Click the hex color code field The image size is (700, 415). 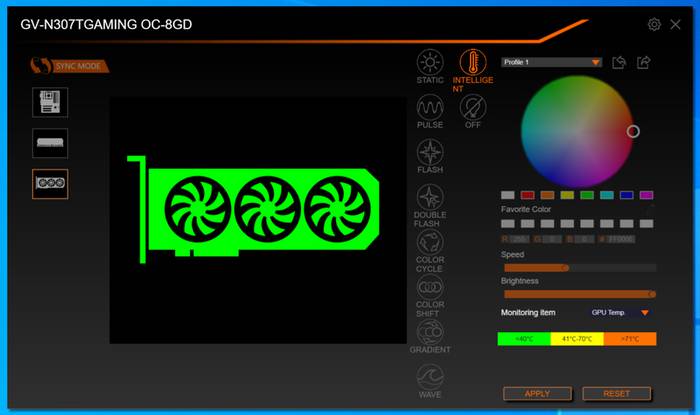[x=621, y=239]
